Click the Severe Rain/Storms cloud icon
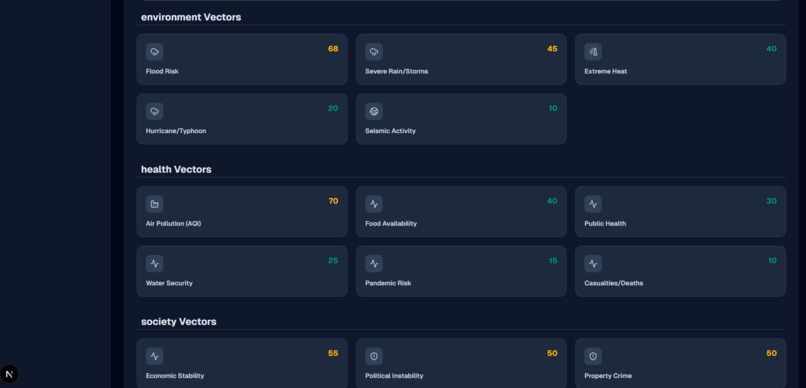Viewport: 806px width, 388px height. point(374,52)
